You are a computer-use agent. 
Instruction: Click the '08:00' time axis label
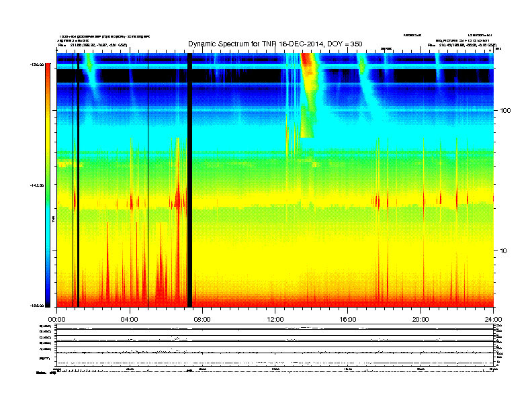pos(202,320)
